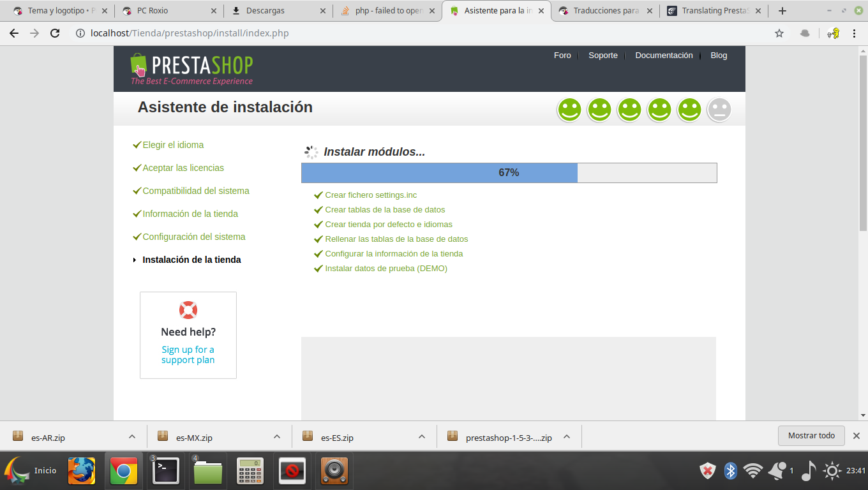Image resolution: width=868 pixels, height=490 pixels.
Task: Open the Inicio start menu
Action: 31,471
